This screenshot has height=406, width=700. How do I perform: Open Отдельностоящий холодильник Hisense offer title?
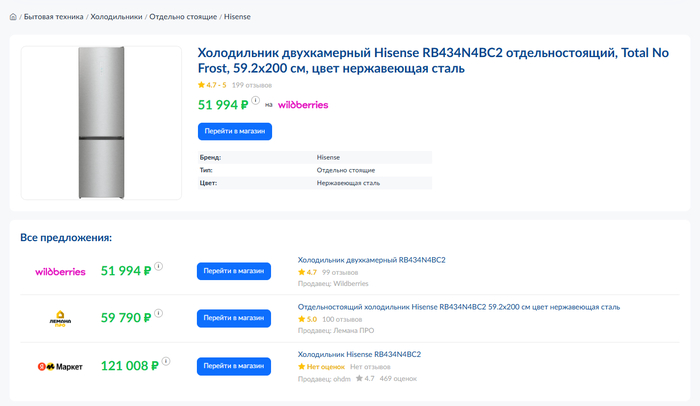[459, 307]
